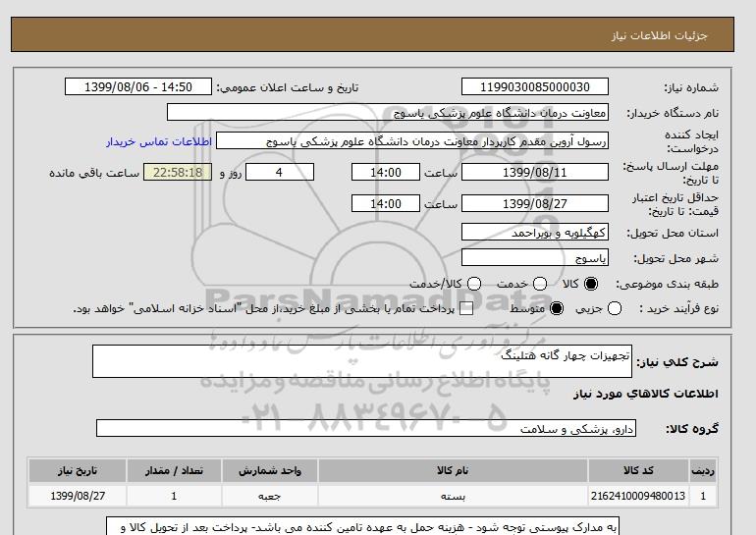The width and height of the screenshot is (756, 535).
Task: Click the quantity cell in row 1
Action: [174, 496]
